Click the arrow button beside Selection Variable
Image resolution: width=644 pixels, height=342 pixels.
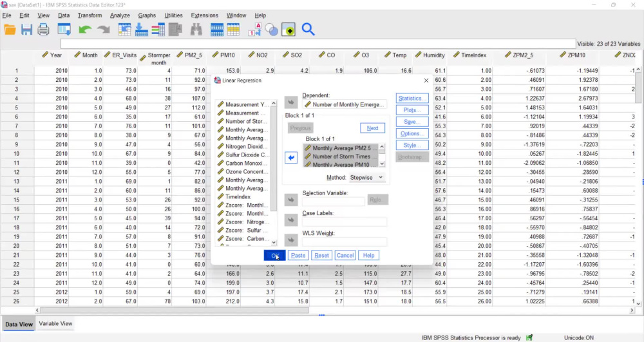pos(291,200)
